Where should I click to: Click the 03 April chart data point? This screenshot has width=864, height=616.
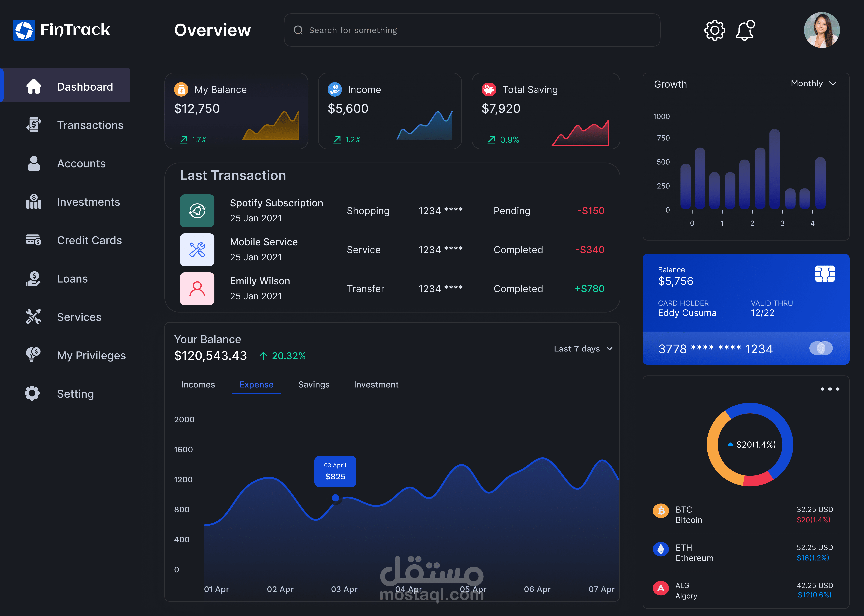[x=335, y=498]
